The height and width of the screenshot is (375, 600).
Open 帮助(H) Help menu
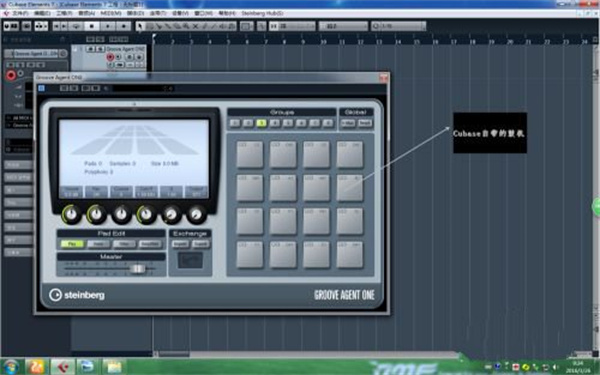click(x=227, y=13)
